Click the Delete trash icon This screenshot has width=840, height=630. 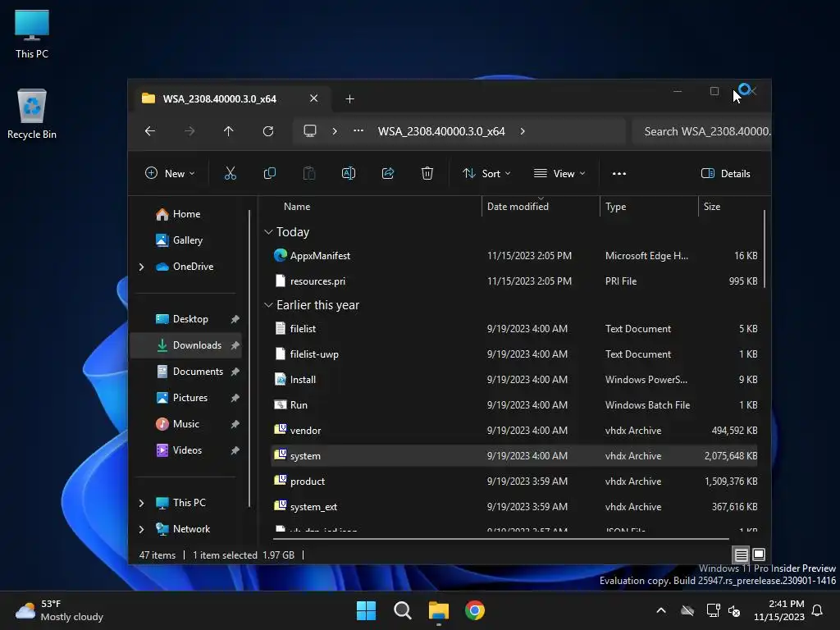pos(427,173)
